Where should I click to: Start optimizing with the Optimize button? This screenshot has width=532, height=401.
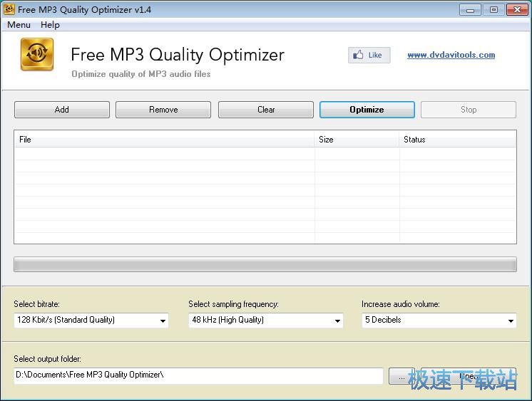[x=367, y=110]
